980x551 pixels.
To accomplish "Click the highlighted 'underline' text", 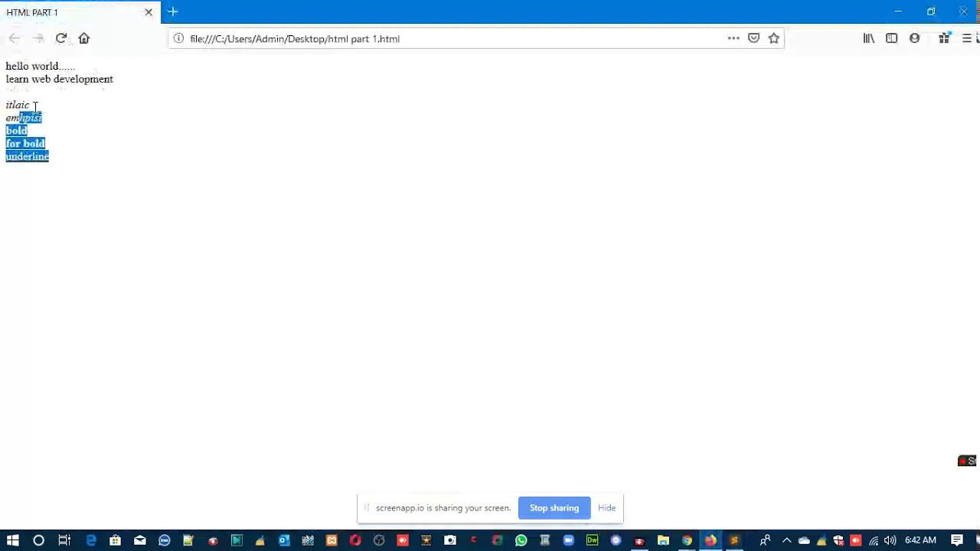I will click(27, 156).
